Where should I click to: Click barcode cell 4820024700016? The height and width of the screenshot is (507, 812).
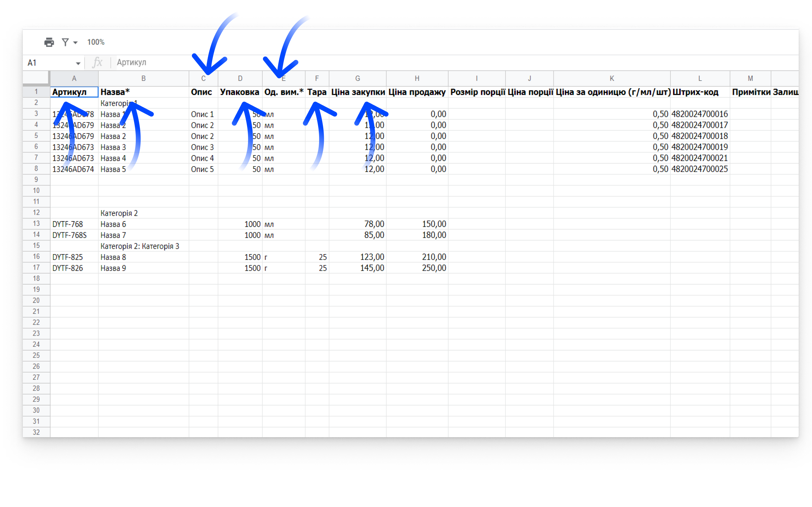click(x=700, y=114)
